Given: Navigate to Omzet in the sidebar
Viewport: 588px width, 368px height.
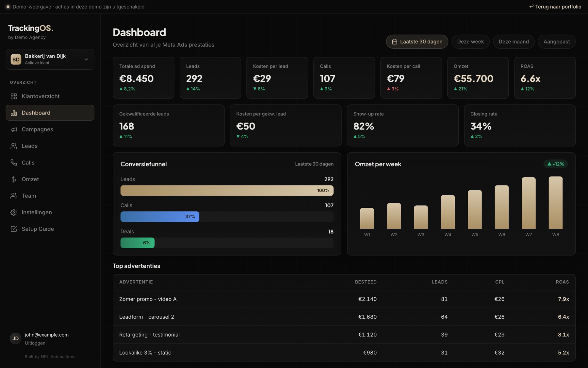Looking at the screenshot, I should [50, 179].
